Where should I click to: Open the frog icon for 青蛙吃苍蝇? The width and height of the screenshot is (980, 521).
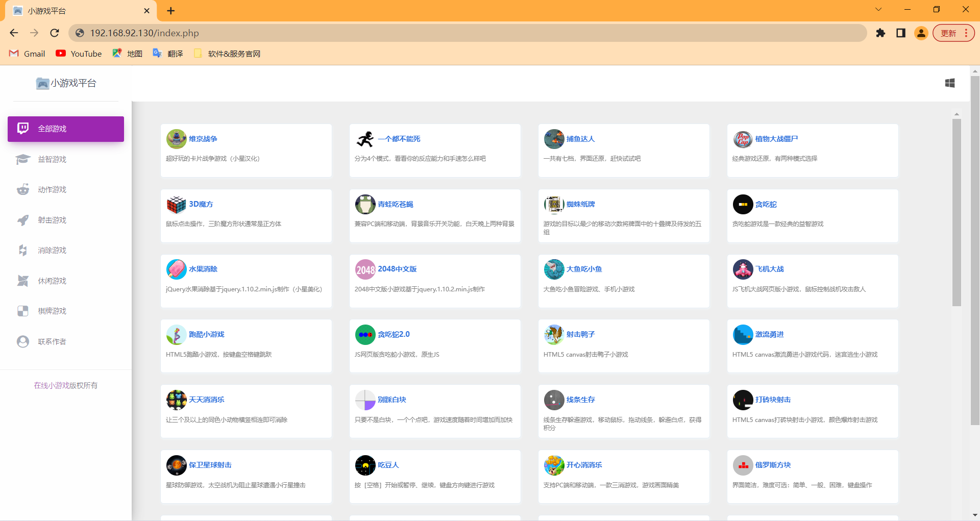[365, 204]
